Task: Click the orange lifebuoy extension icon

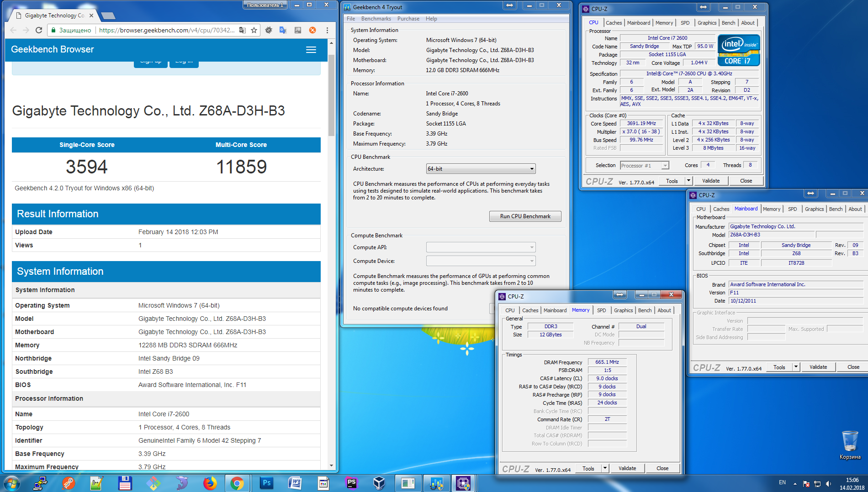Action: click(312, 30)
